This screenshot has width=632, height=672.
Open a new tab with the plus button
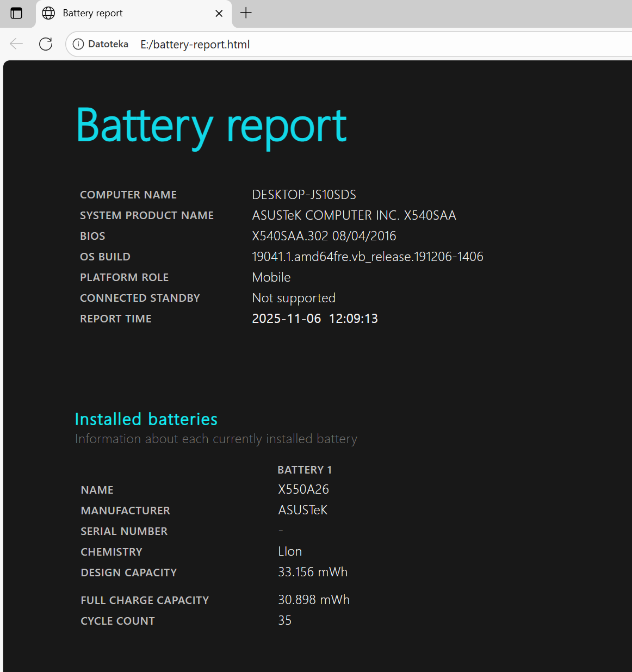[x=246, y=13]
